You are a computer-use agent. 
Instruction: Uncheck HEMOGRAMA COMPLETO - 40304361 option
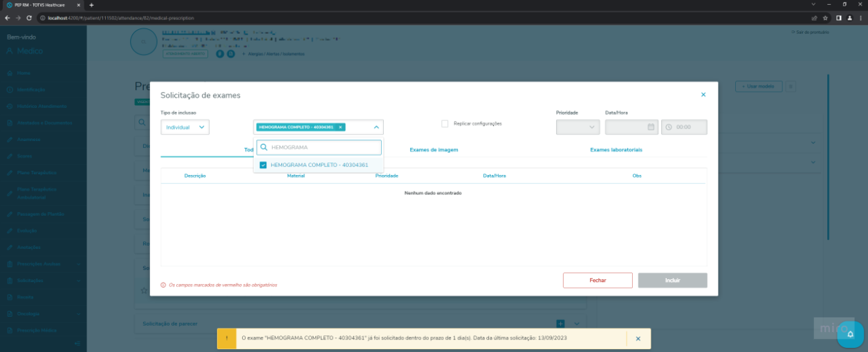[x=263, y=165]
